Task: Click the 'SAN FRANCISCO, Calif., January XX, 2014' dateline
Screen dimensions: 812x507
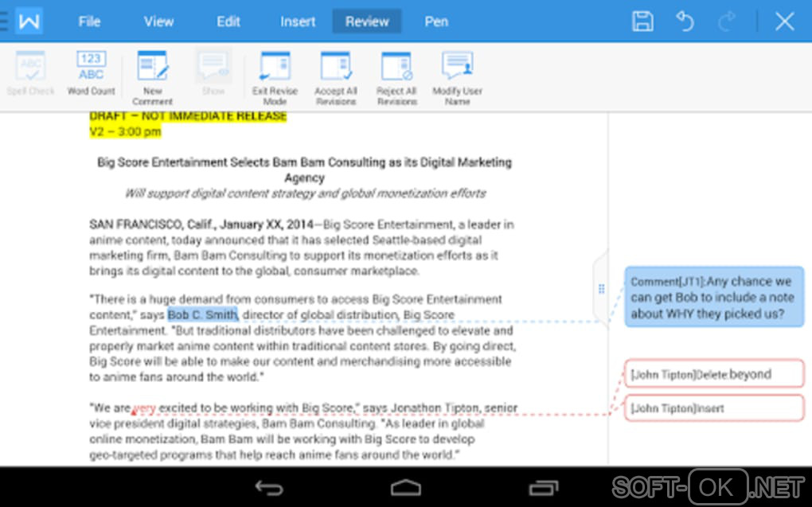Action: (201, 224)
